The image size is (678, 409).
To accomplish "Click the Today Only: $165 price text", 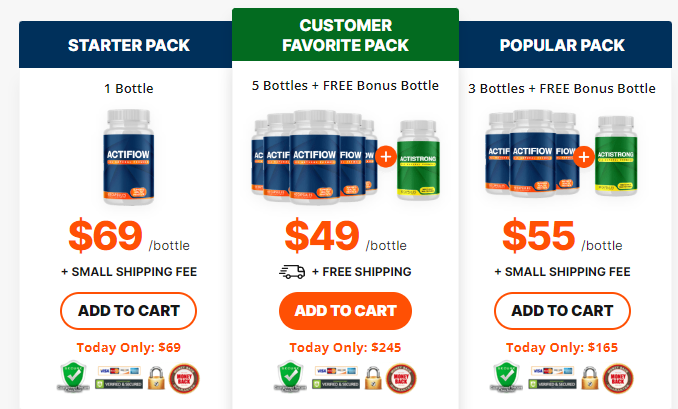I will click(x=562, y=347).
